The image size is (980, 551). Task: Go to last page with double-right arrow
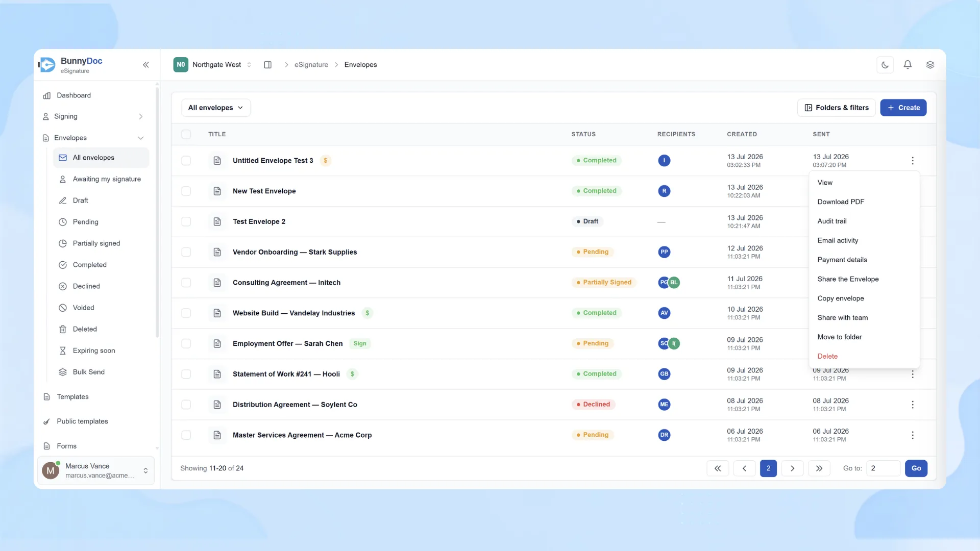point(819,468)
